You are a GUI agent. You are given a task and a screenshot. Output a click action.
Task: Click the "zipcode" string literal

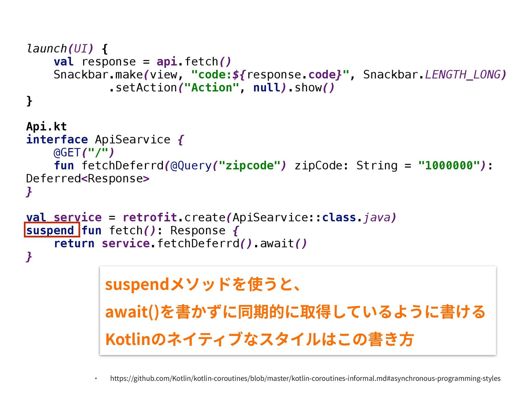point(249,165)
